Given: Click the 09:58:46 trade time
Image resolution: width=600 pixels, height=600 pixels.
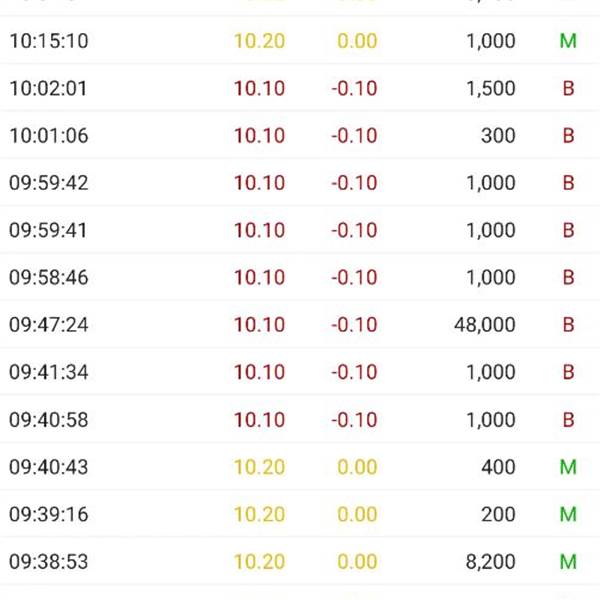Looking at the screenshot, I should coord(49,278).
